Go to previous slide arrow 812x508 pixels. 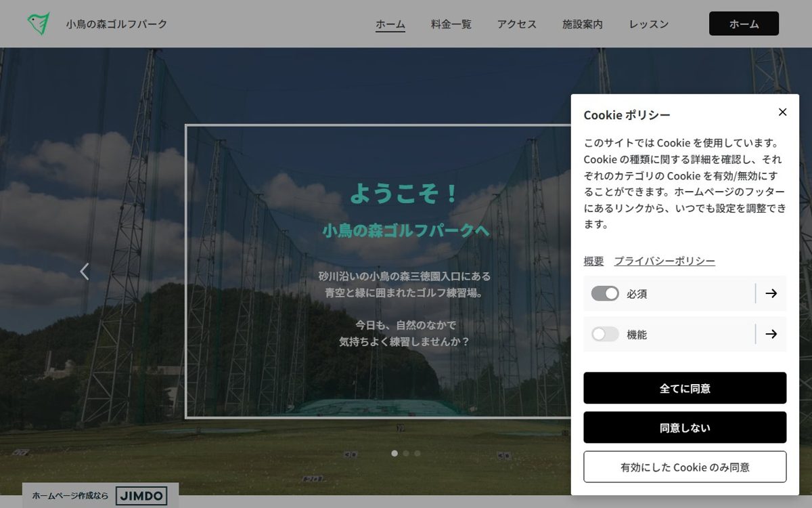[85, 272]
